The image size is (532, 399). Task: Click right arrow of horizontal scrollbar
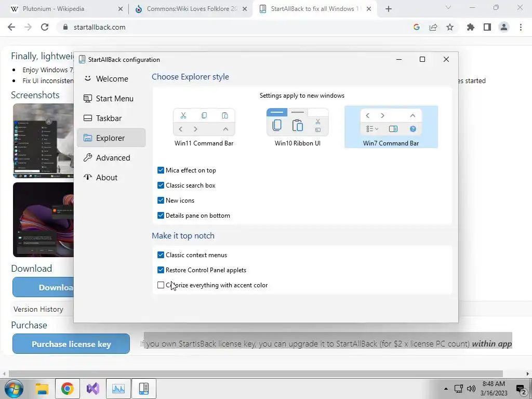coord(528,374)
